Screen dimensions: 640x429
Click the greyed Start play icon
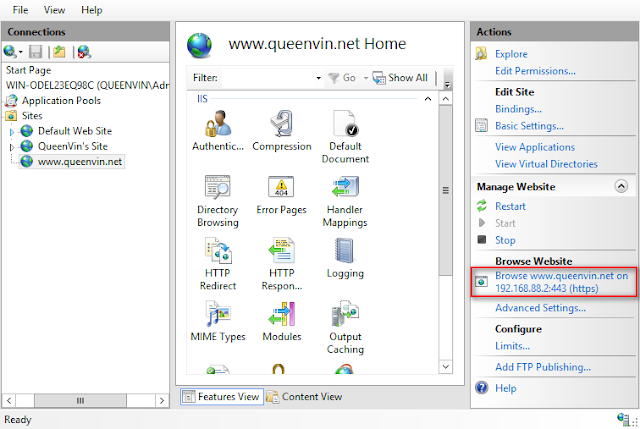(x=482, y=222)
